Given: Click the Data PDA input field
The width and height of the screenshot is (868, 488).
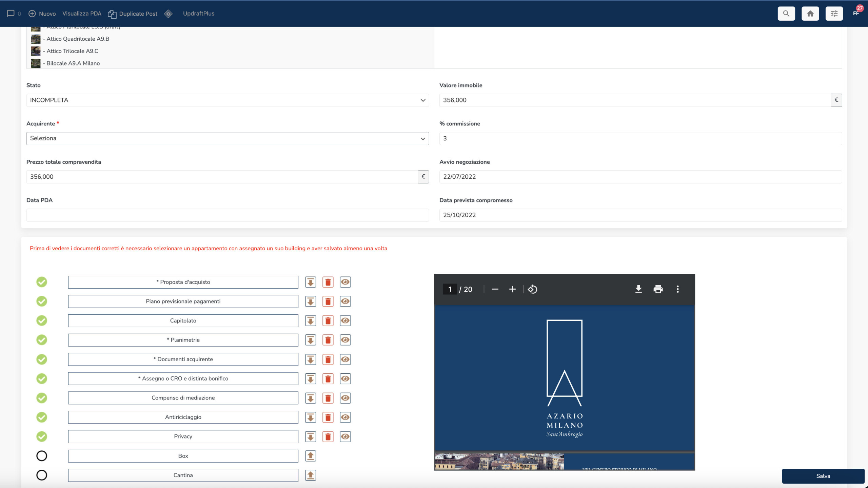Looking at the screenshot, I should [228, 215].
